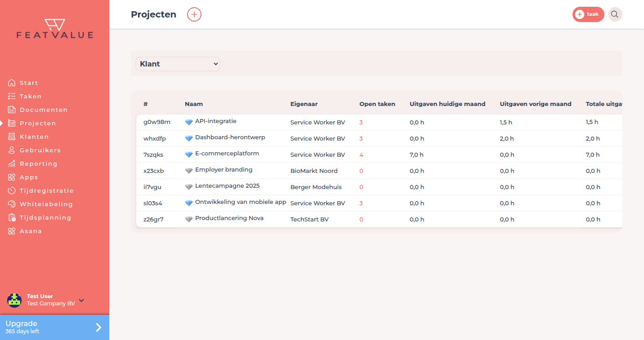Viewport: 644px width, 340px height.
Task: Click the Tijdregistratie clock icon
Action: [x=12, y=190]
